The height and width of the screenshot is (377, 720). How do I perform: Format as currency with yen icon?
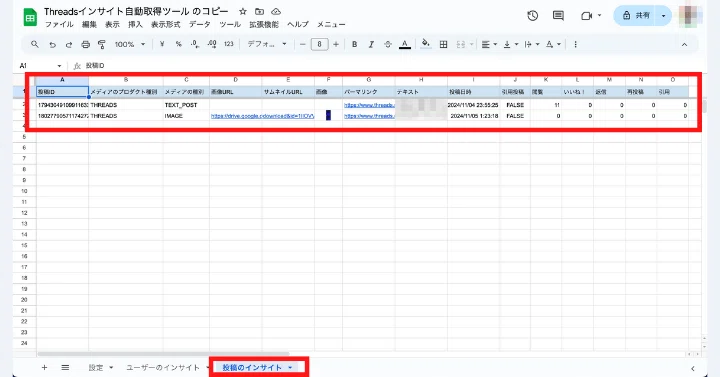pos(162,44)
